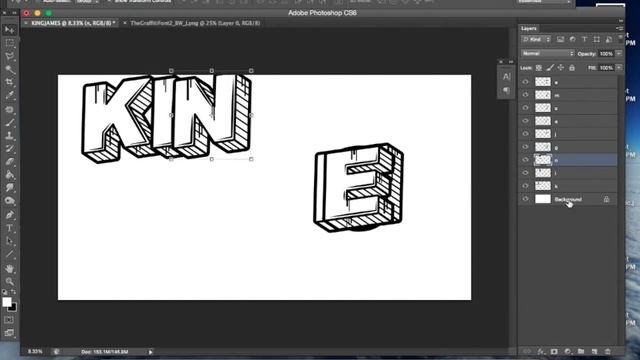Toggle lock image pixels brush icon
This screenshot has height=360, width=640.
coord(550,68)
